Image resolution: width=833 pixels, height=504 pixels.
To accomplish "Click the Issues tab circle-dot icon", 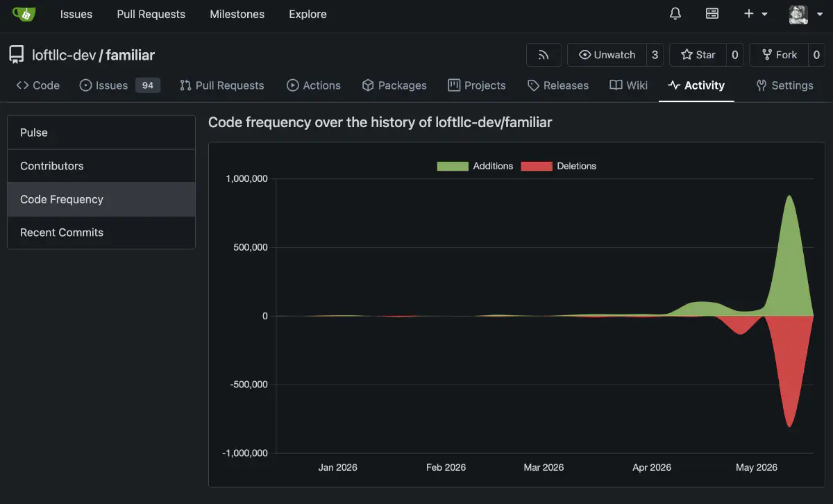I will [x=86, y=85].
